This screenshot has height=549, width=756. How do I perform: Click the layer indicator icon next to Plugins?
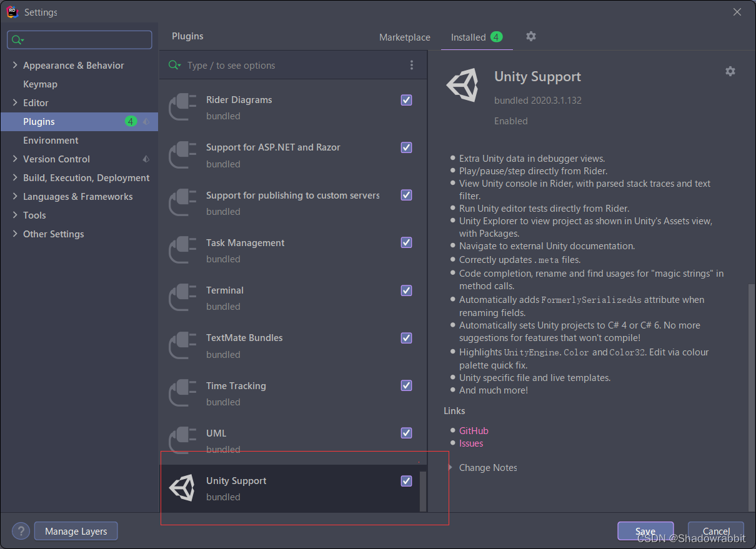tap(146, 121)
